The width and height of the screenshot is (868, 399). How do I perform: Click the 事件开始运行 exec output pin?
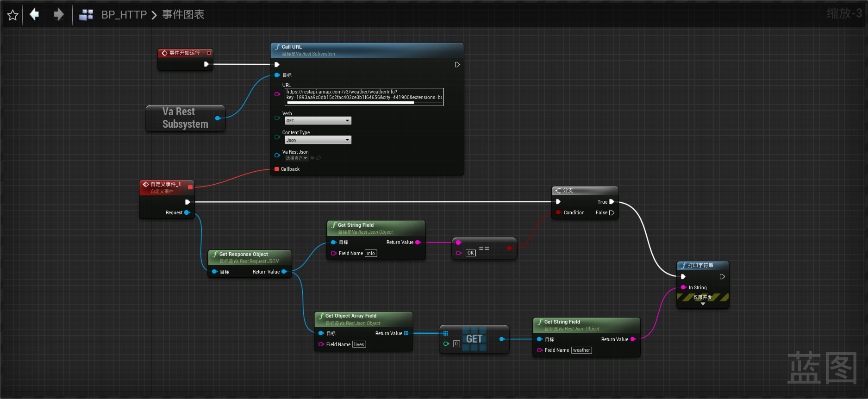pyautogui.click(x=206, y=64)
